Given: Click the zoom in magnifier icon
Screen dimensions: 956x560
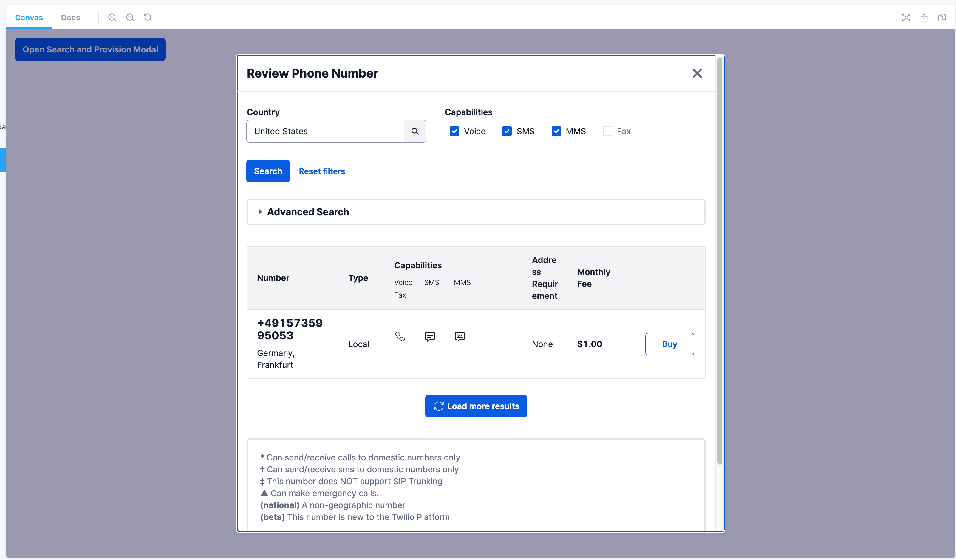Looking at the screenshot, I should point(112,18).
